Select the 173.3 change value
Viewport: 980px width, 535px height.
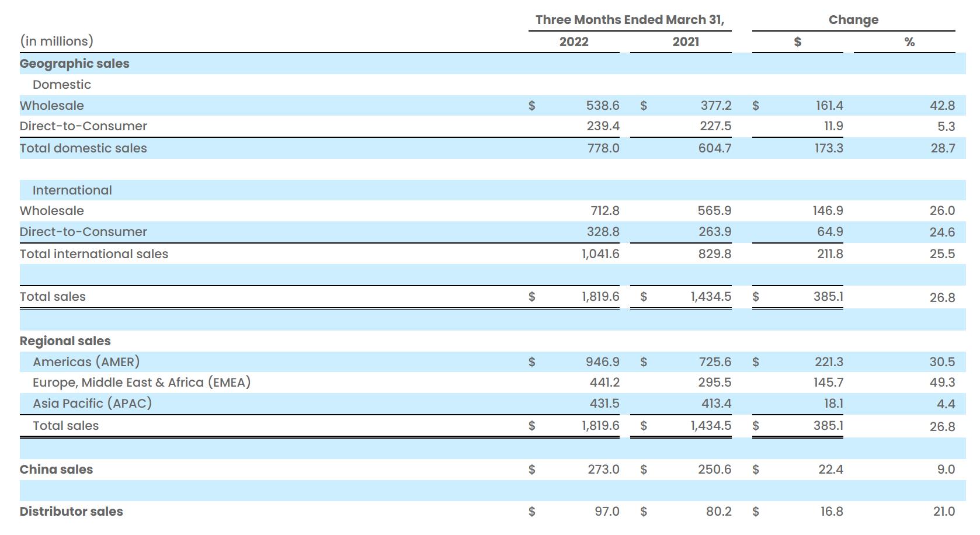pos(829,148)
